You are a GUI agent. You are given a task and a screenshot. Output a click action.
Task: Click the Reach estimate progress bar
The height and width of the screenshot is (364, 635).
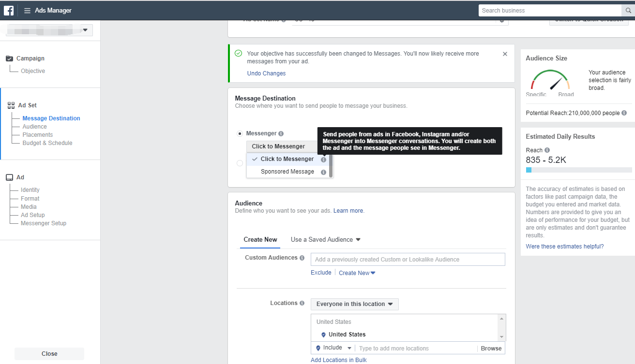(579, 170)
